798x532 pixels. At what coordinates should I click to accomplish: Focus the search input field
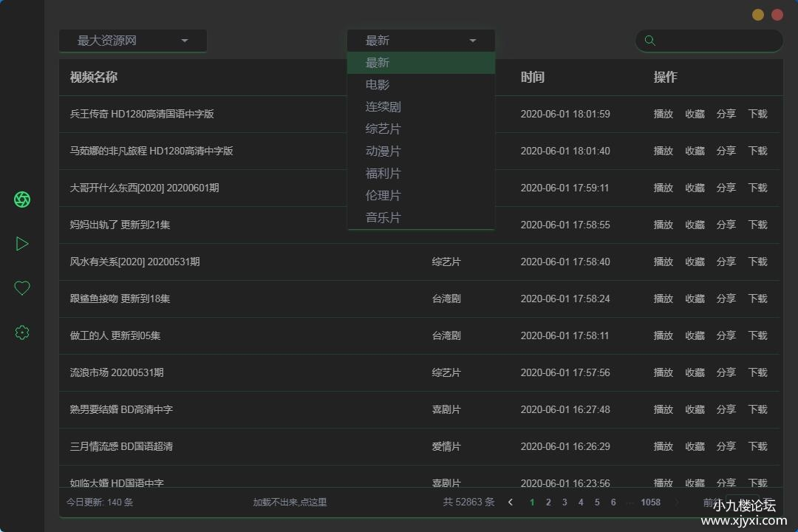point(717,41)
